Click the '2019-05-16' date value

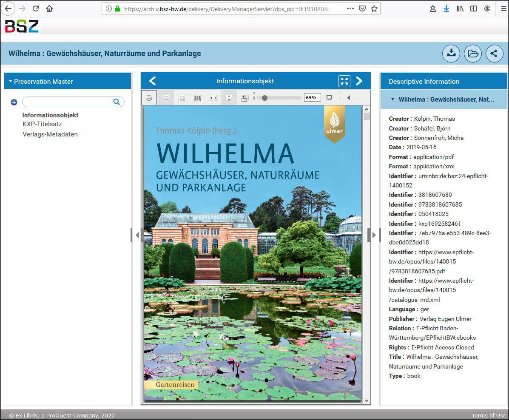tap(421, 148)
